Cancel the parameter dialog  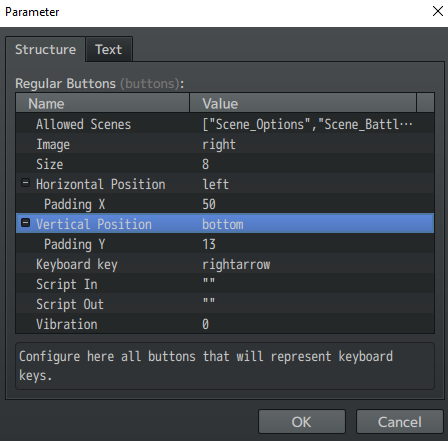399,422
